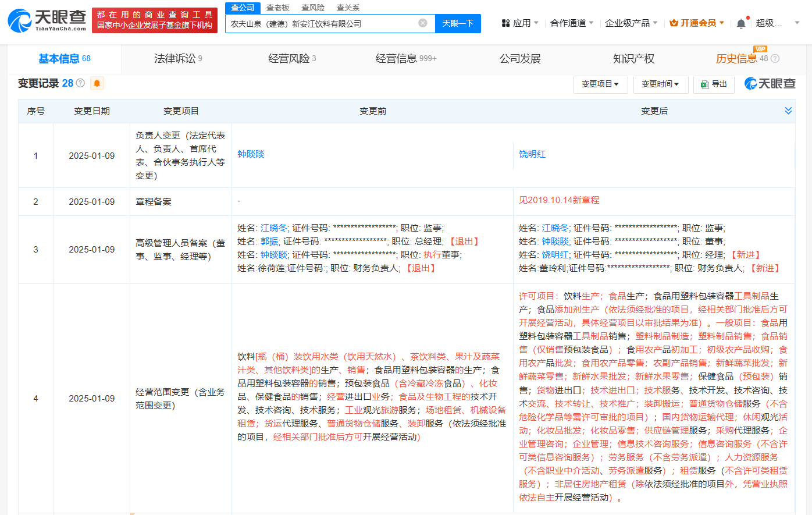Screen dimensions: 812x515
Task: Switch to the 查公司 search tab
Action: pos(243,8)
